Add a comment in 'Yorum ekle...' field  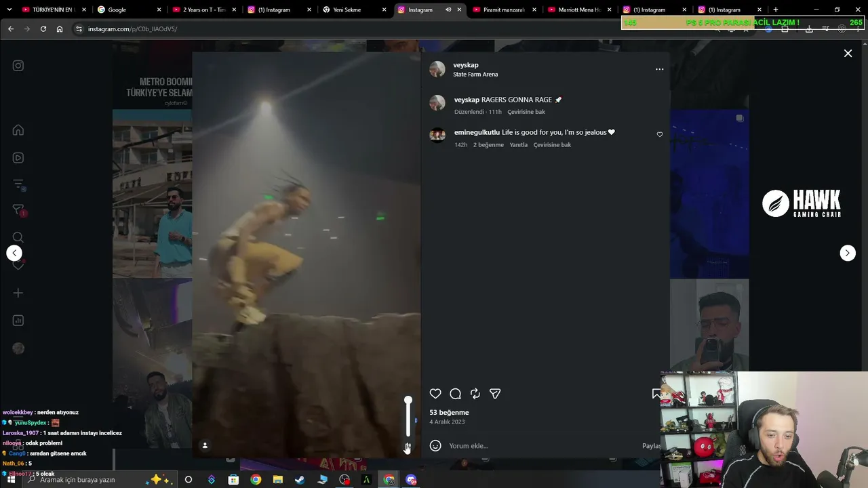click(x=542, y=445)
